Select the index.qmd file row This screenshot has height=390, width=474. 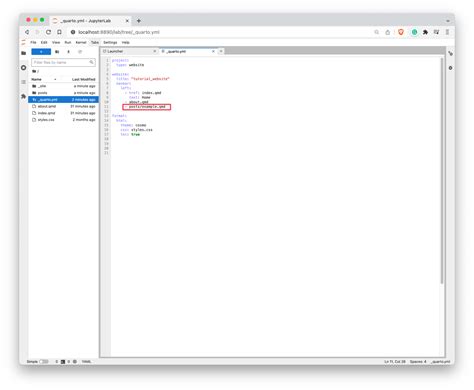click(x=63, y=113)
